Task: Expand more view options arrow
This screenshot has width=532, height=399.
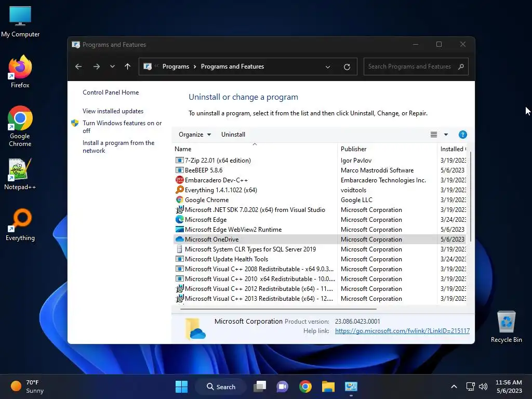Action: 446,135
